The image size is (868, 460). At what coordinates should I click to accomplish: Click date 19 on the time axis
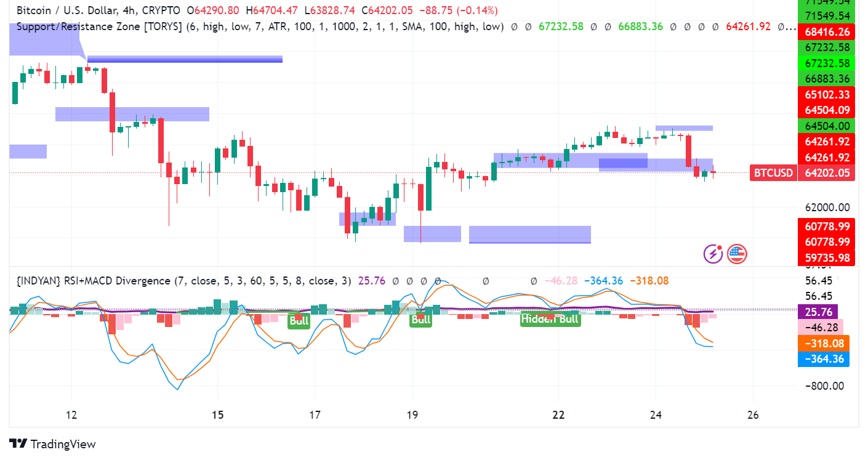(412, 414)
